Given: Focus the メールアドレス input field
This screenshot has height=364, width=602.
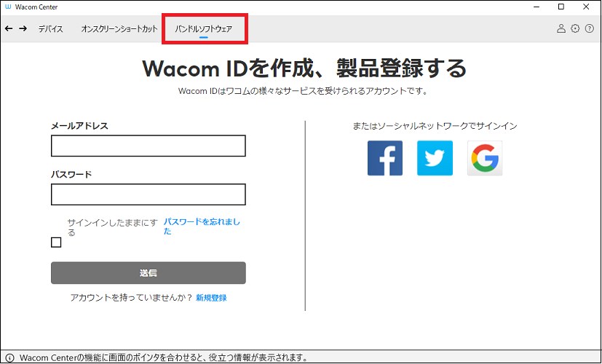Looking at the screenshot, I should 148,146.
